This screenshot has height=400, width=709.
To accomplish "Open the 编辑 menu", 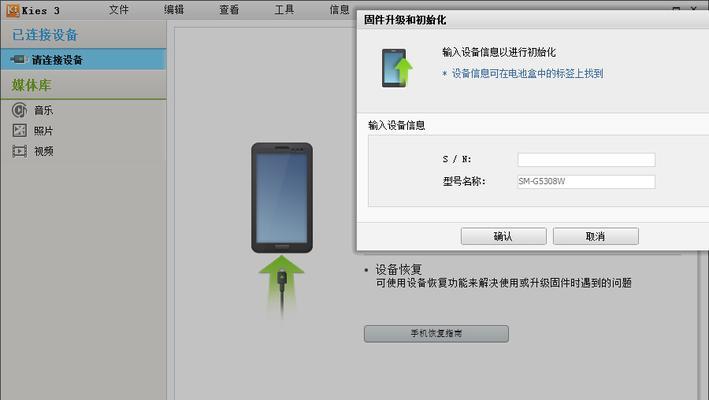I will 174,9.
